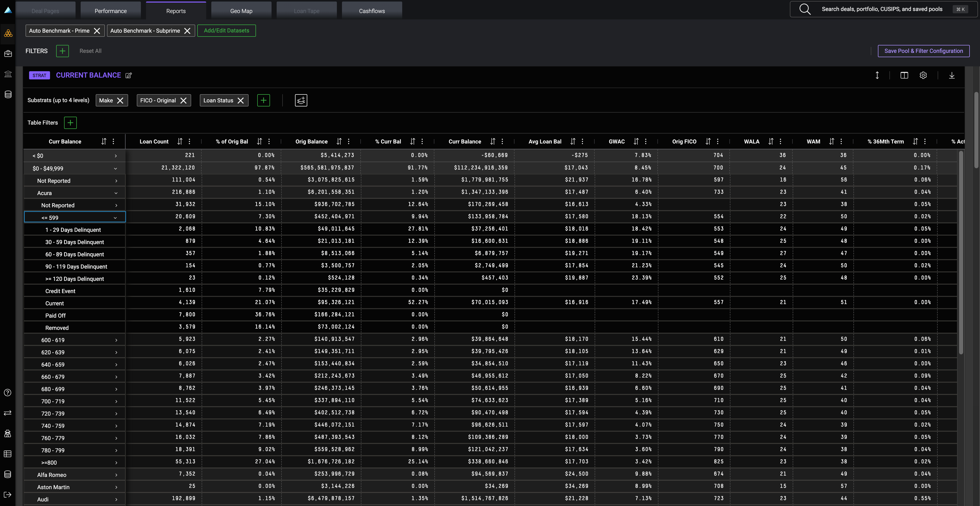
Task: Add a new substrat level with plus
Action: 263,100
